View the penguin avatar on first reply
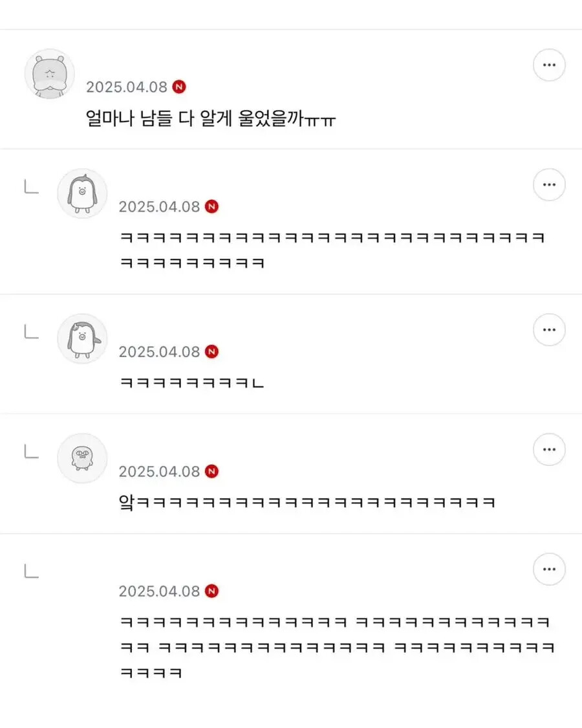This screenshot has height=728, width=582. (x=82, y=193)
